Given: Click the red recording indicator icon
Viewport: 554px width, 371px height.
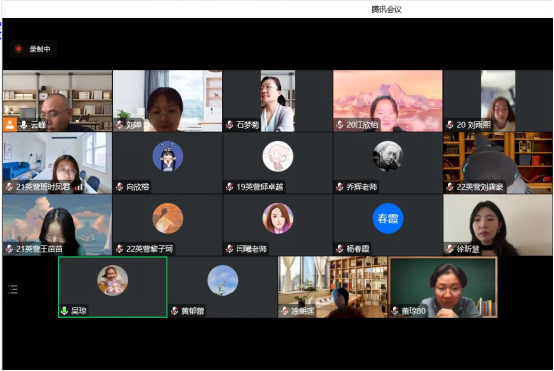Looking at the screenshot, I should (18, 49).
